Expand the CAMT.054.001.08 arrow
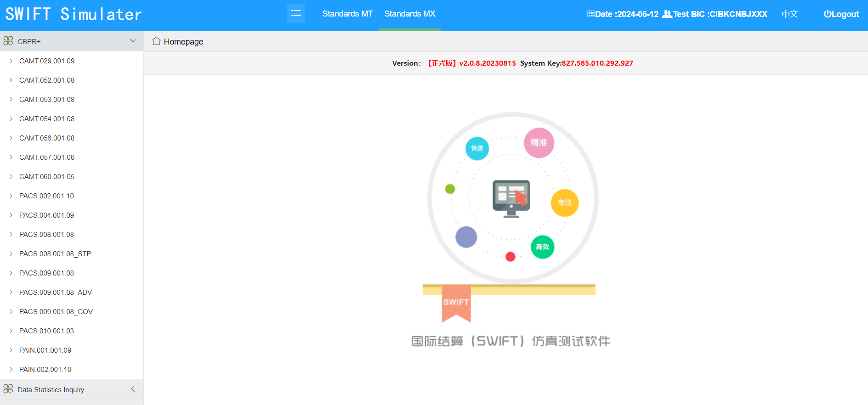868x405 pixels. click(11, 118)
